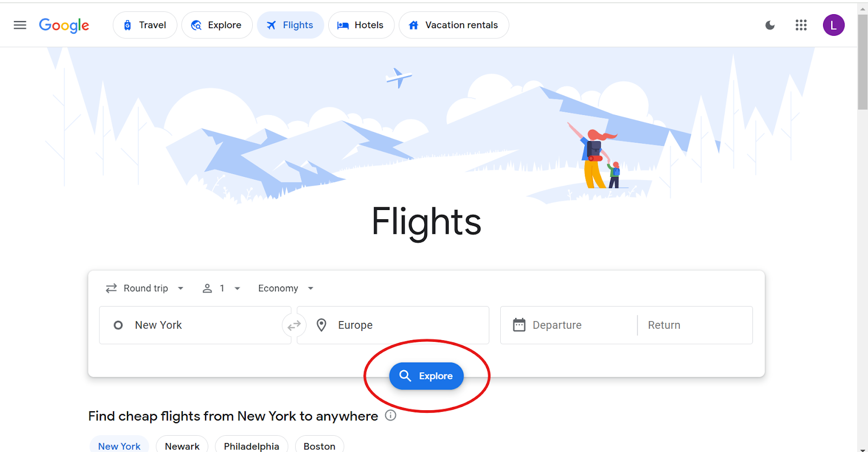Switch to the Vacation rentals tab
The height and width of the screenshot is (452, 868).
click(454, 25)
